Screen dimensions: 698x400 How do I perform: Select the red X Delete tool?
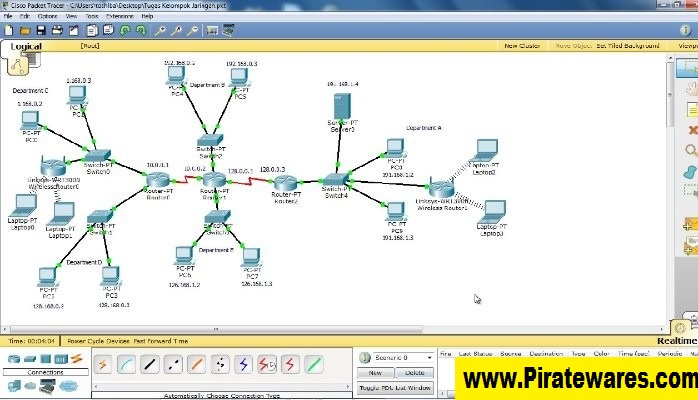point(692,129)
